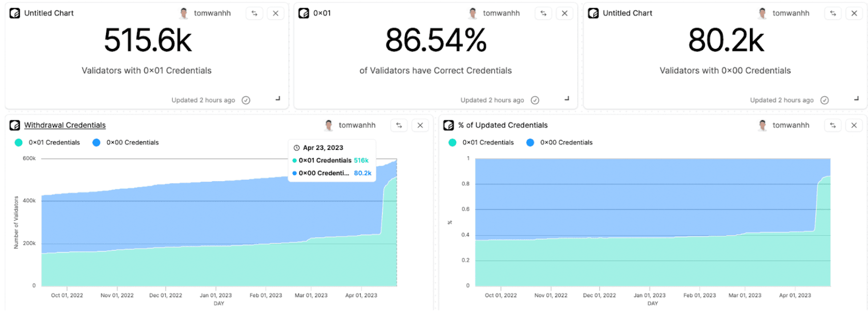Open the Withdrawal Credentials chart title link
The height and width of the screenshot is (320, 868).
65,126
